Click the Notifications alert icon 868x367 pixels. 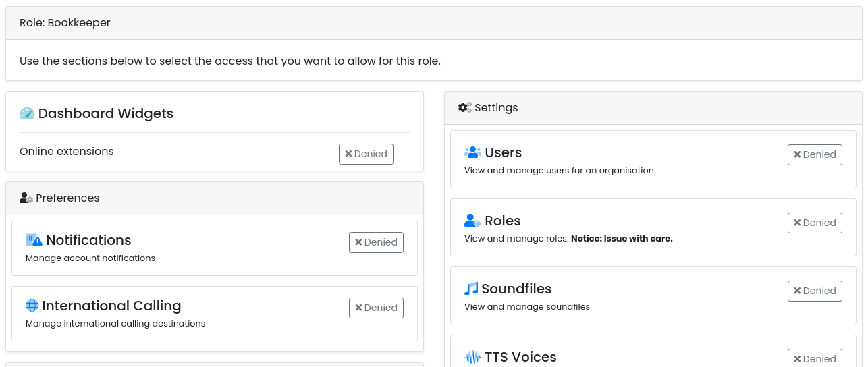[34, 240]
